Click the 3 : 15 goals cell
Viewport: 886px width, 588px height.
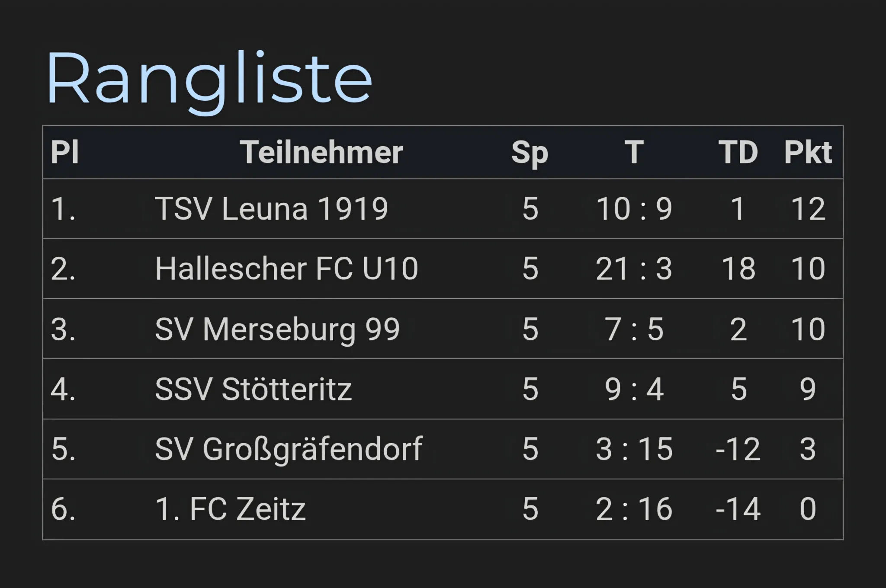tap(634, 449)
